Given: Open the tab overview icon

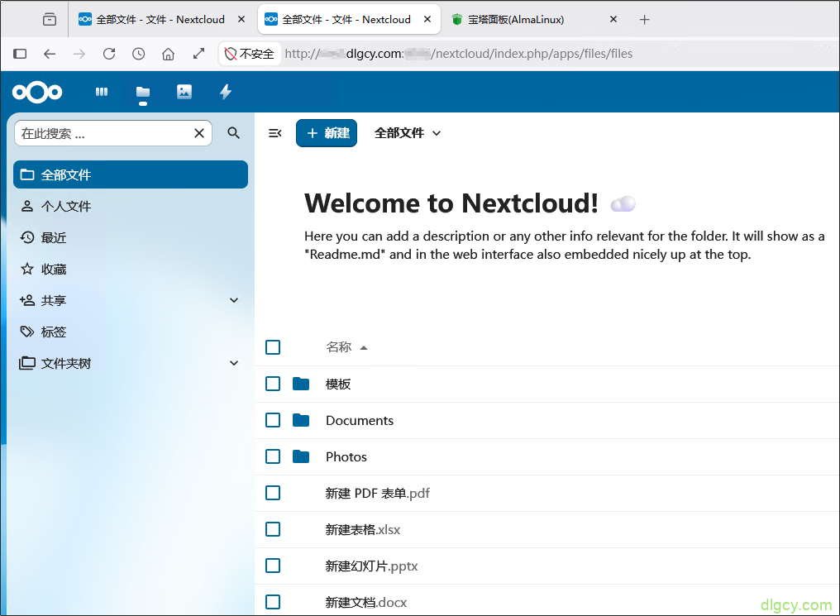Looking at the screenshot, I should pyautogui.click(x=50, y=19).
